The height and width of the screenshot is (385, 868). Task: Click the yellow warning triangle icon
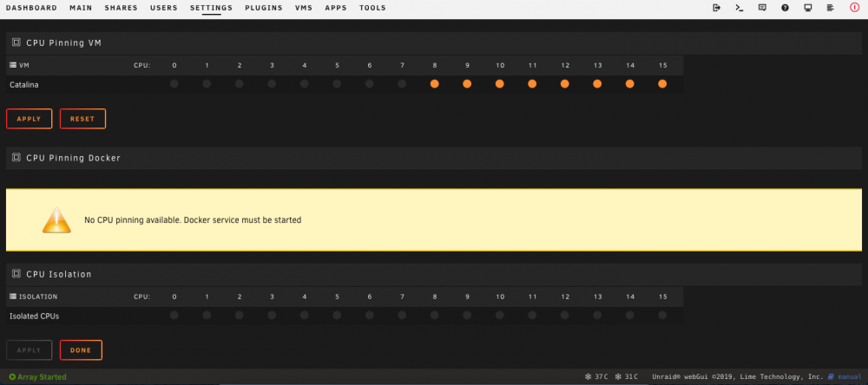click(56, 220)
